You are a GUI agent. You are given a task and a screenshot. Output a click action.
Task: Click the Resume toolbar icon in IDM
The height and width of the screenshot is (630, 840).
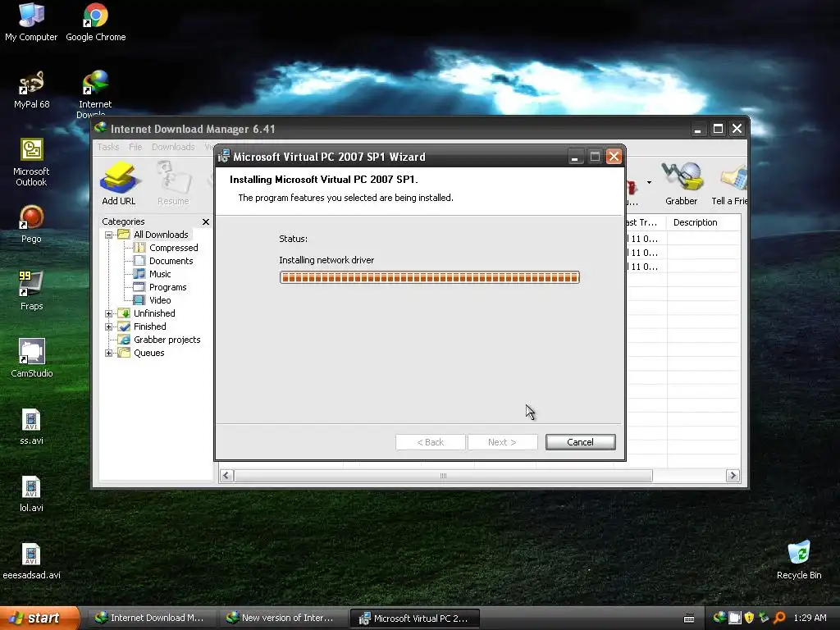[x=173, y=184]
